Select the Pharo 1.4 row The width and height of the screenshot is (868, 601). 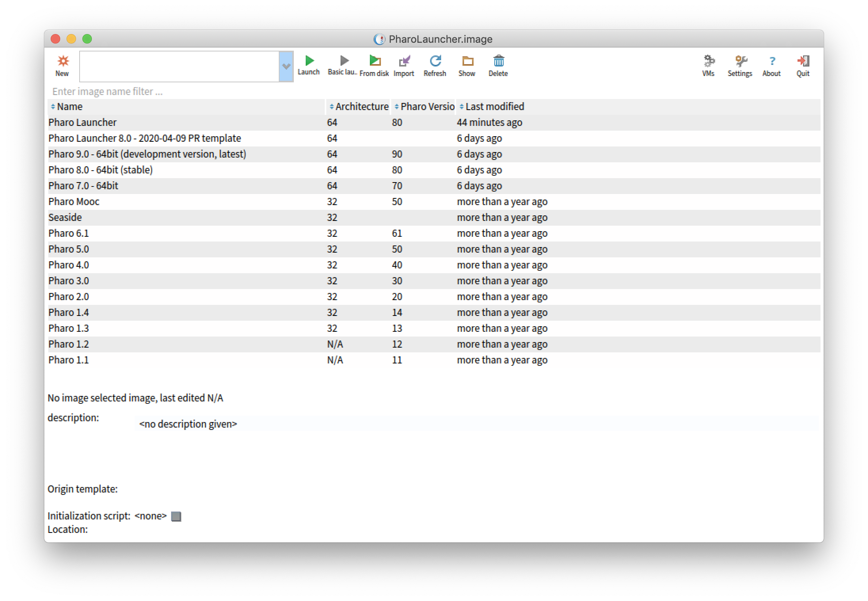click(434, 312)
